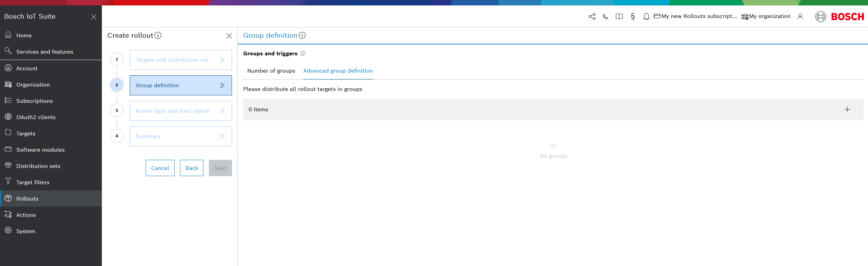
Task: Open the phone contact icon
Action: [605, 17]
